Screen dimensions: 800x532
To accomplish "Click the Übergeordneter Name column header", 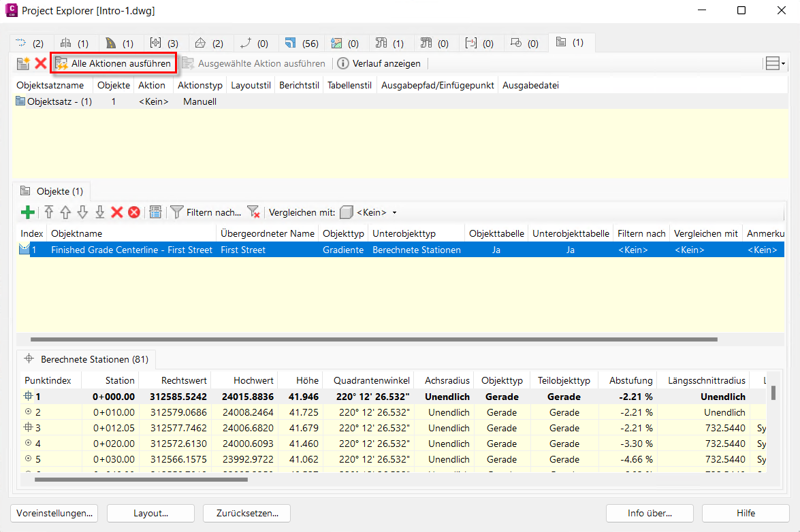I will 268,233.
